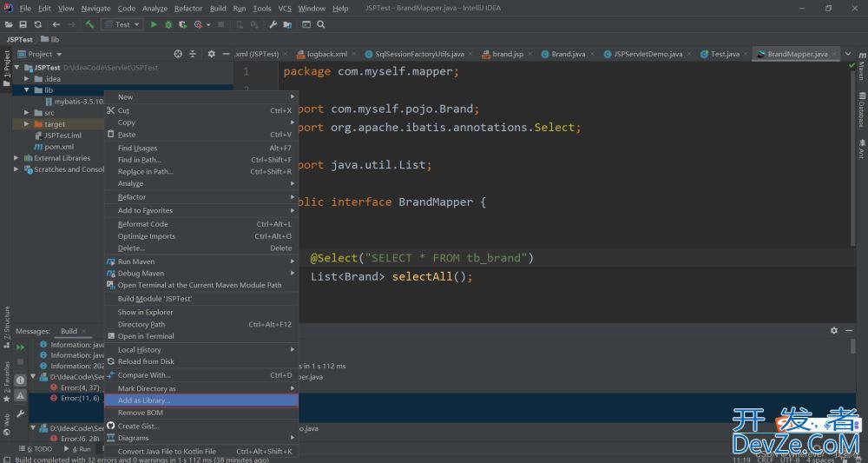Start debugging with the green bug icon
The height and width of the screenshot is (463, 868).
pyautogui.click(x=168, y=24)
